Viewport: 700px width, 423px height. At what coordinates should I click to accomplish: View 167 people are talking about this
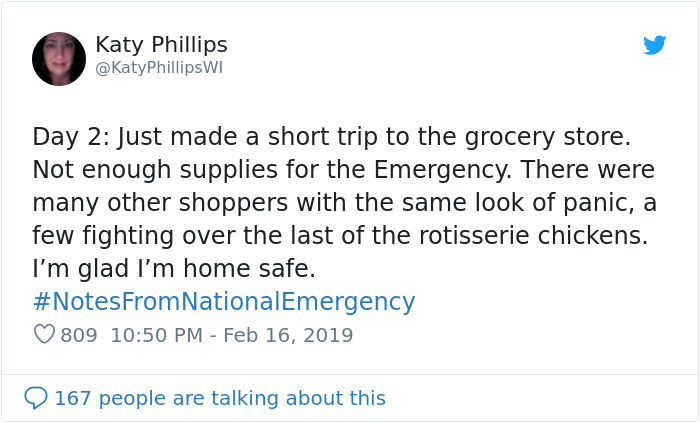(x=219, y=398)
